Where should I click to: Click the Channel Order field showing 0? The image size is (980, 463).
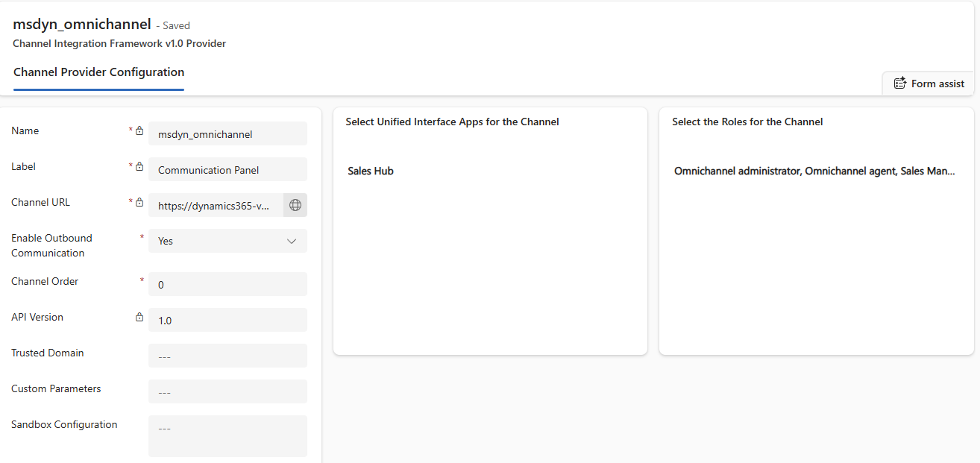pos(227,284)
